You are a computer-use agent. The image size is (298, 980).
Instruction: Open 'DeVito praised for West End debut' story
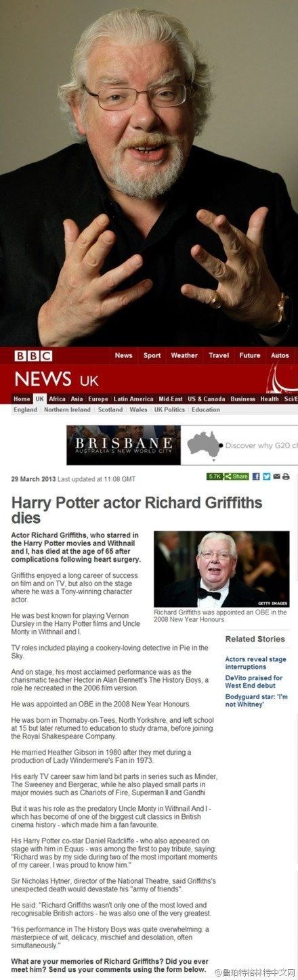[254, 682]
